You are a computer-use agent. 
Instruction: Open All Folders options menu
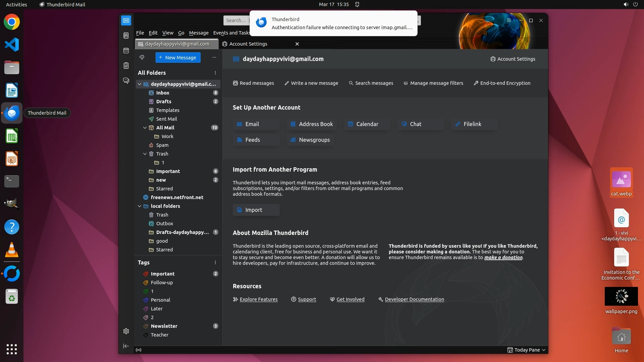point(215,73)
